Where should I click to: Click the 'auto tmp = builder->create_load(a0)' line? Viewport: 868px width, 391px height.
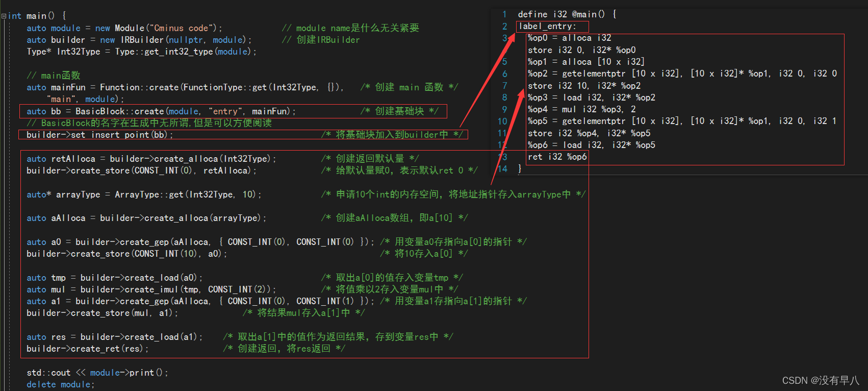tap(115, 278)
